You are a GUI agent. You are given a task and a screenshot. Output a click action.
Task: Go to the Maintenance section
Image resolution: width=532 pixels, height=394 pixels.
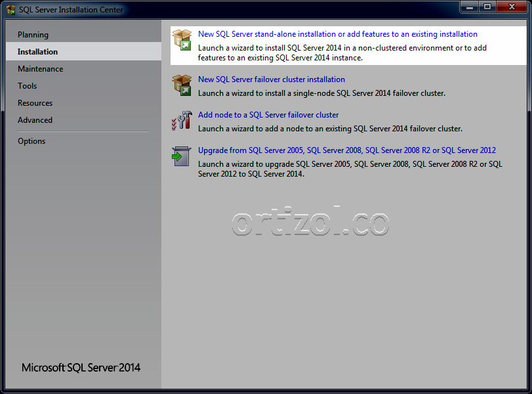41,69
